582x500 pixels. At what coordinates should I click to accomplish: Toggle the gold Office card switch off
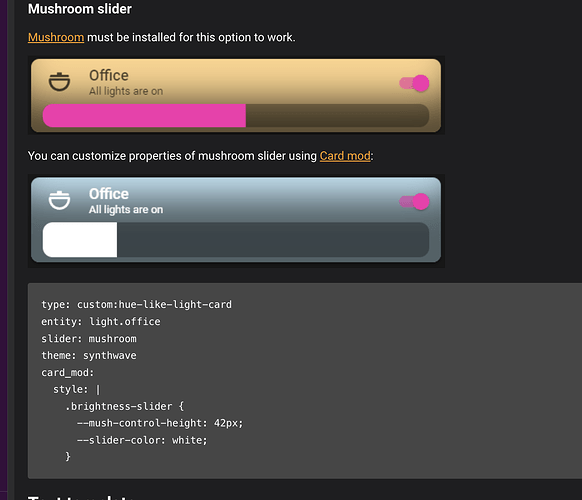pos(414,83)
